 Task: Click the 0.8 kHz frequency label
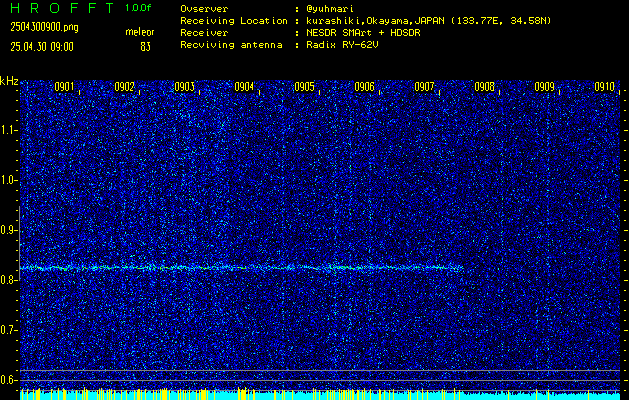coord(8,280)
